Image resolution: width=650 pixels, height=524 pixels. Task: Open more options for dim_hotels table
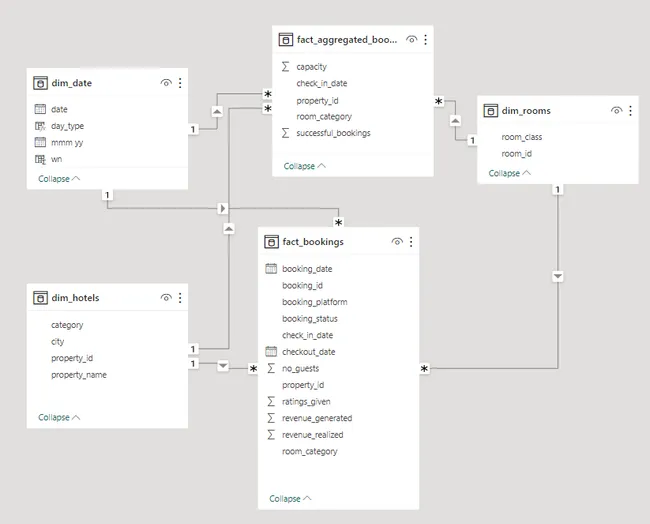tap(180, 298)
